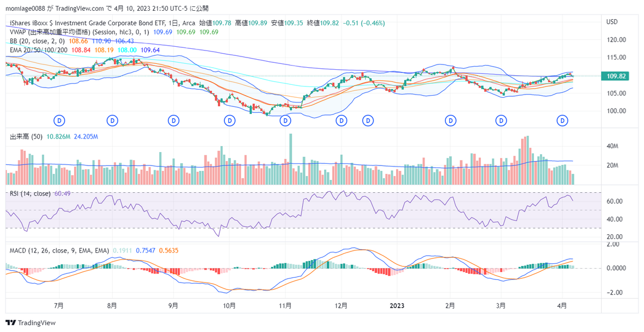Viewport: 644px width, 332px height.
Task: Click the low value 安値109.35
Action: tap(287, 23)
